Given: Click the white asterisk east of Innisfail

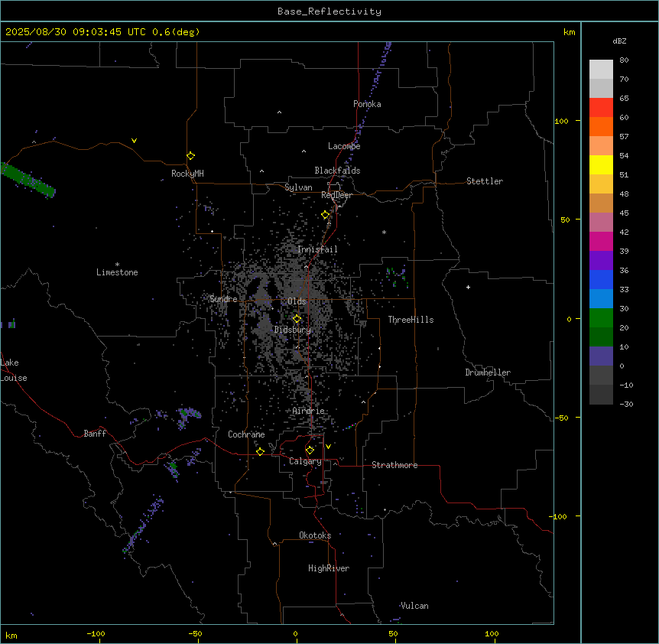Looking at the screenshot, I should pyautogui.click(x=384, y=232).
